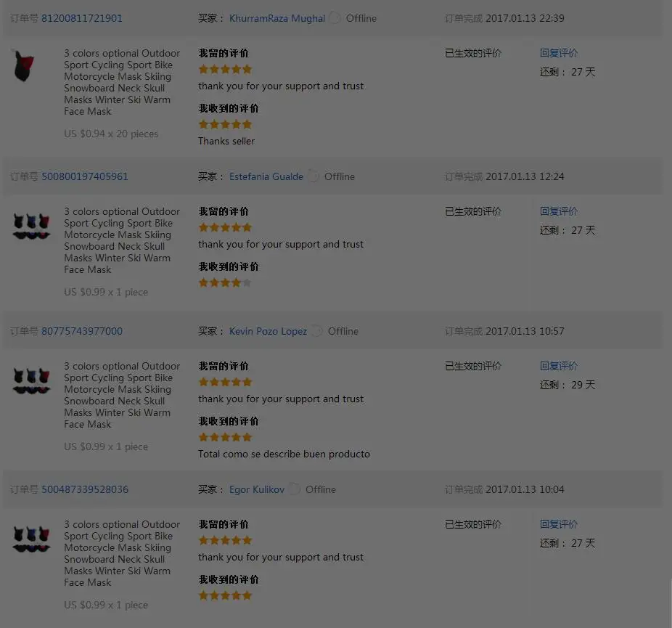Open the product thumbnail for order 500800197405961
This screenshot has height=628, width=672.
[x=31, y=226]
